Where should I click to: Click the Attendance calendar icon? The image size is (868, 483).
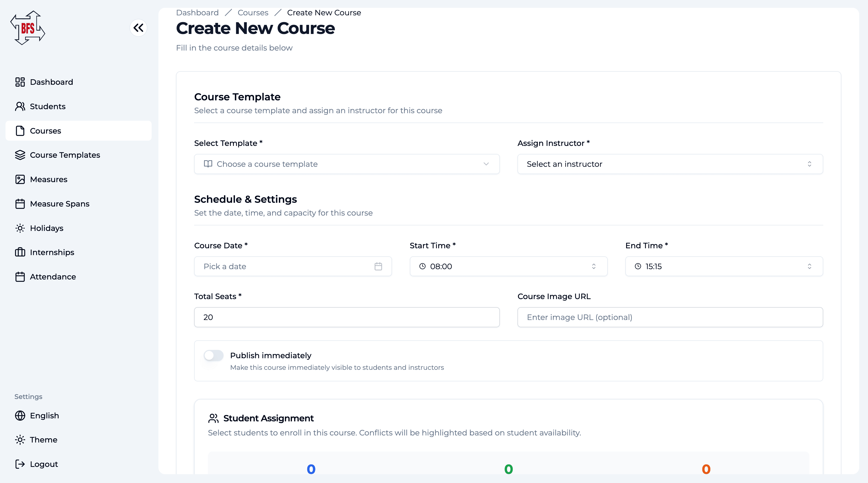point(20,277)
